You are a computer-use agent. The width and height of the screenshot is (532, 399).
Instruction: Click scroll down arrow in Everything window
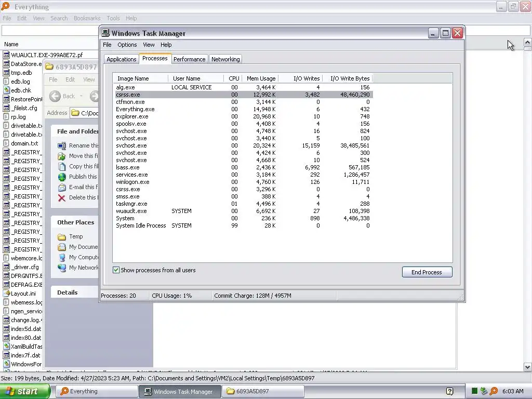(528, 367)
